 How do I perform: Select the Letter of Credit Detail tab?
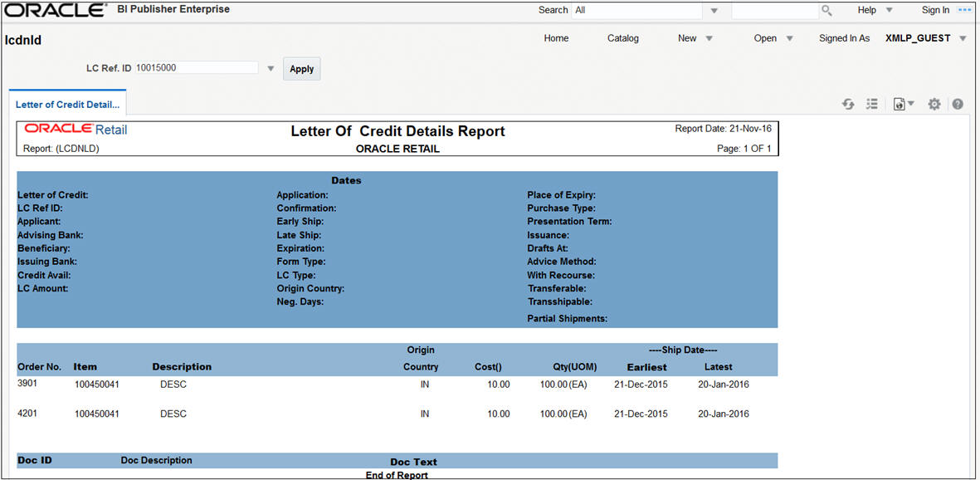[x=67, y=103]
